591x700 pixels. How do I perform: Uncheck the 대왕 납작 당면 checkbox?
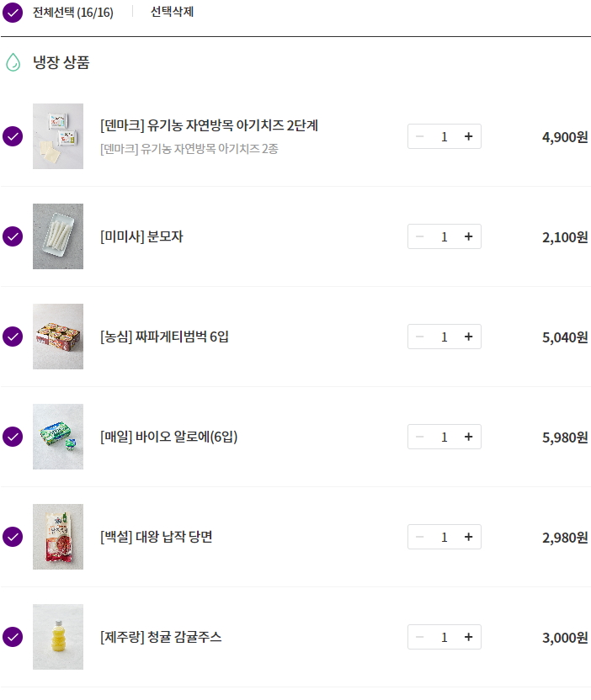pyautogui.click(x=13, y=537)
